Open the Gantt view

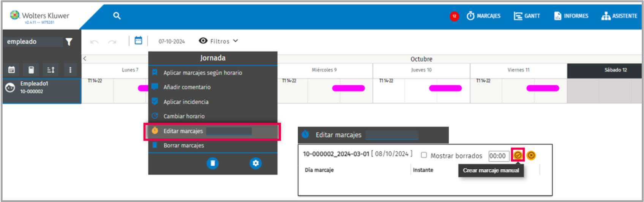[x=527, y=16]
